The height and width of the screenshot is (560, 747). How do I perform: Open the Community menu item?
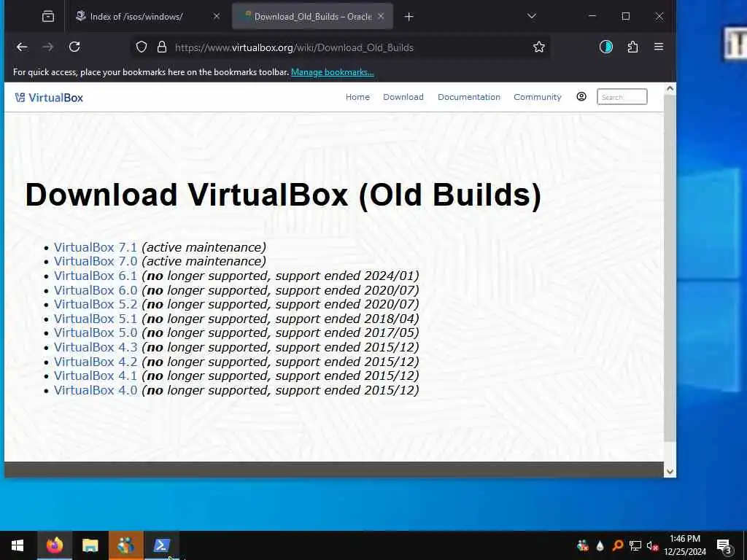click(x=538, y=97)
